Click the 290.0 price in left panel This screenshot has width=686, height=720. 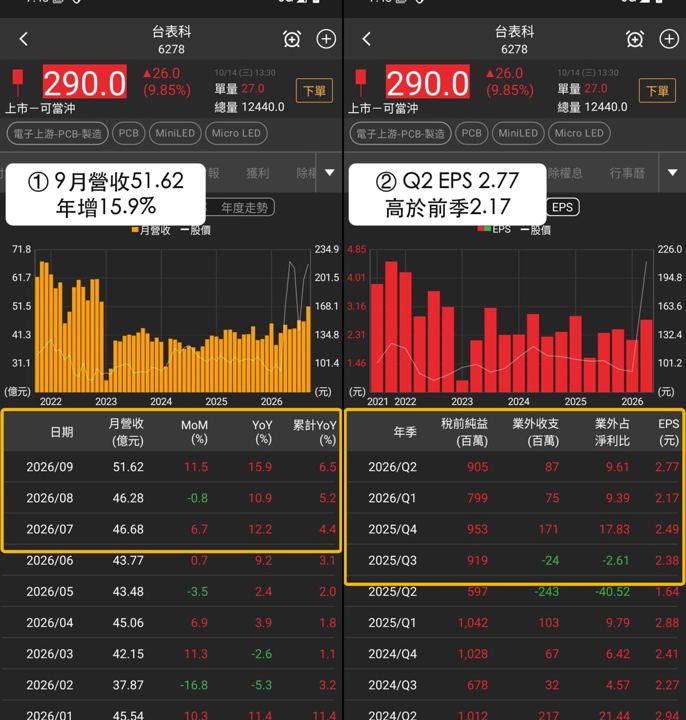click(x=84, y=83)
